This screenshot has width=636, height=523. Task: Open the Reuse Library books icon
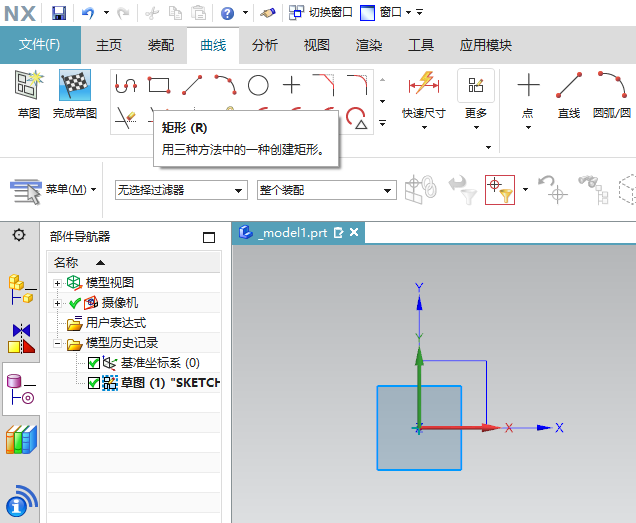(x=21, y=439)
